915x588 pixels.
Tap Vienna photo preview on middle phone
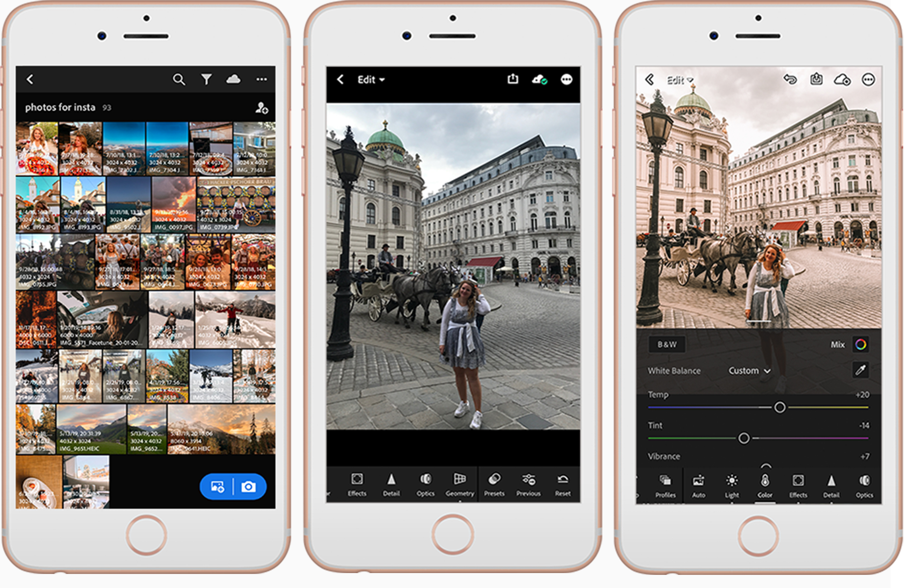453,267
